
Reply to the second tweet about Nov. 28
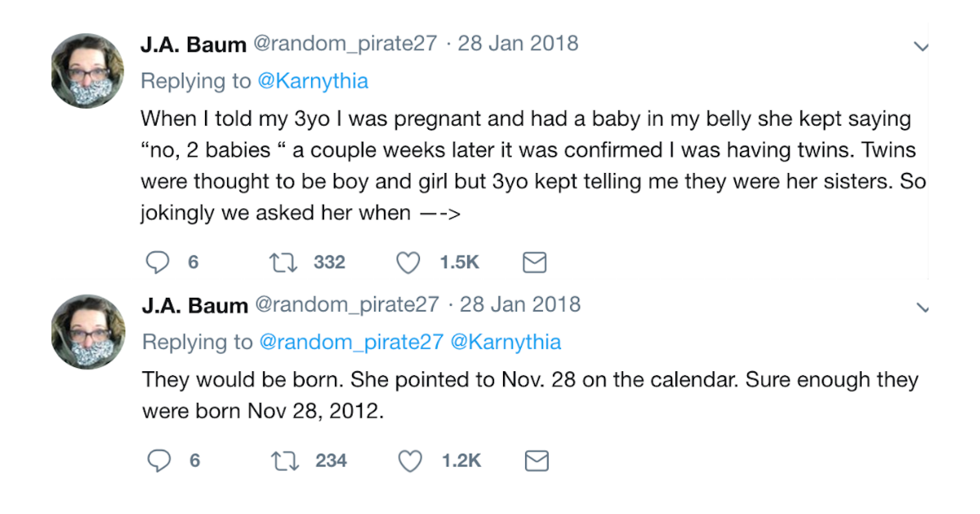point(158,461)
